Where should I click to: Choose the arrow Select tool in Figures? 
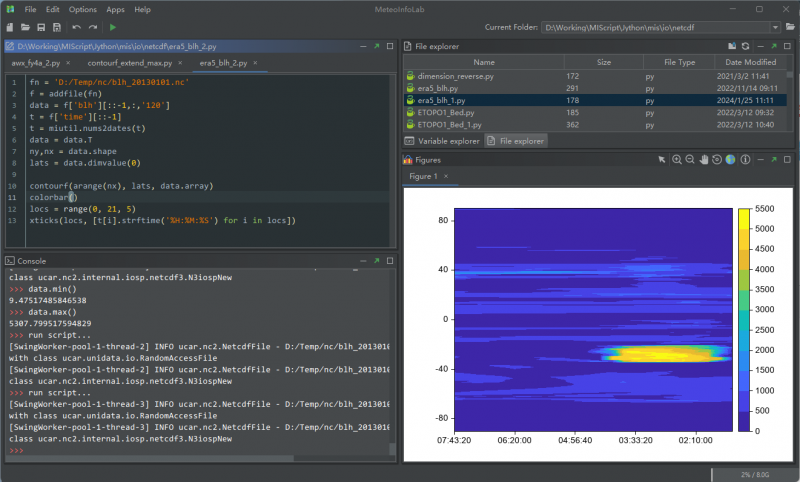pos(662,159)
